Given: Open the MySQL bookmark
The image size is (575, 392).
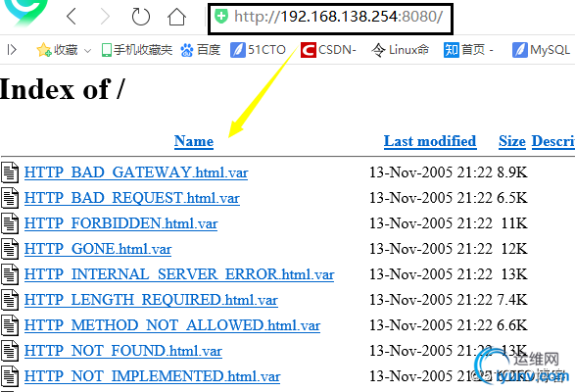Looking at the screenshot, I should 541,50.
